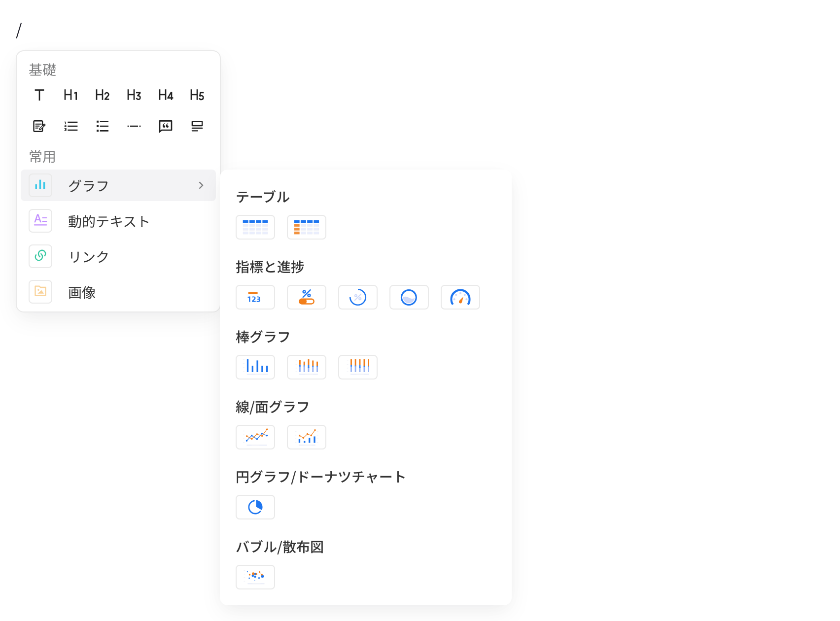
Task: Insert an H1 heading
Action: 71,95
